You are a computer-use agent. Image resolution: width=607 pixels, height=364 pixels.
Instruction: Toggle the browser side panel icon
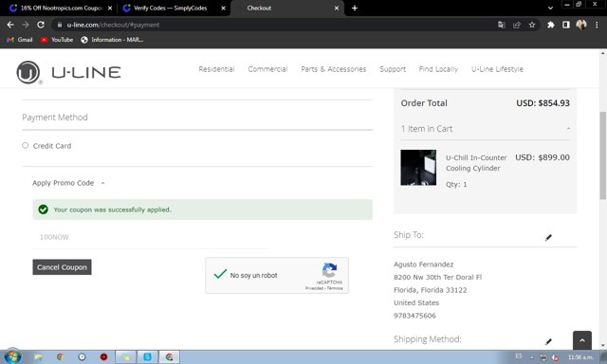pos(566,25)
